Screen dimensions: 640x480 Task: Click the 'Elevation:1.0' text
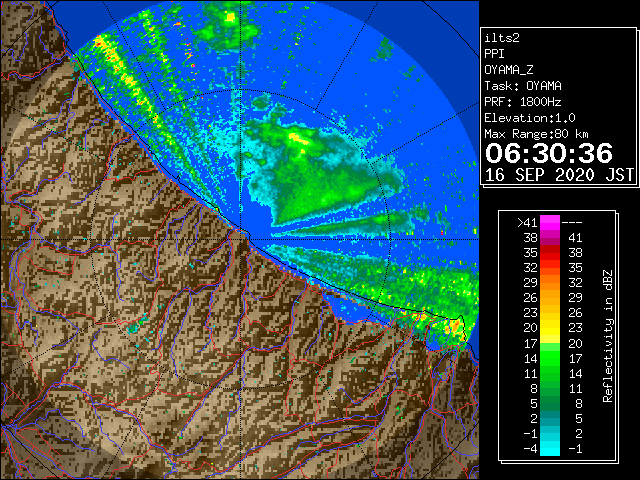click(530, 118)
